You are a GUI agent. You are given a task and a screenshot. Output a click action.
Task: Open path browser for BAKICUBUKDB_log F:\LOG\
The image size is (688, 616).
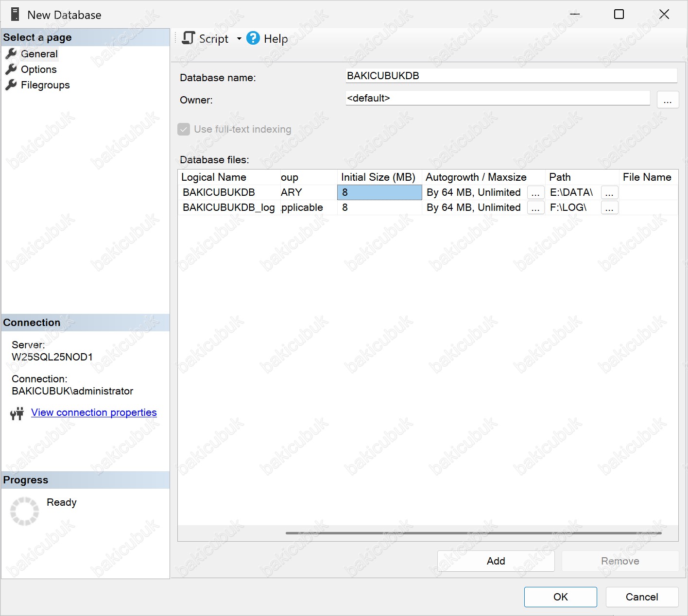pos(609,208)
